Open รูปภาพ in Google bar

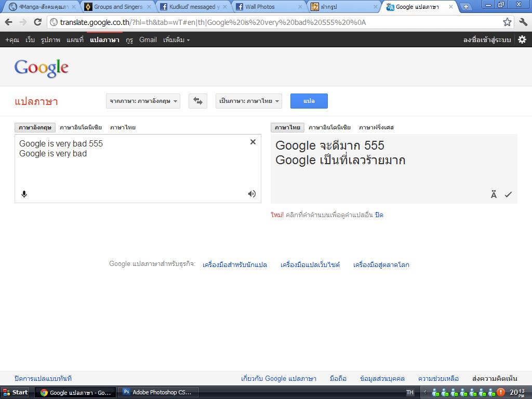[50, 39]
